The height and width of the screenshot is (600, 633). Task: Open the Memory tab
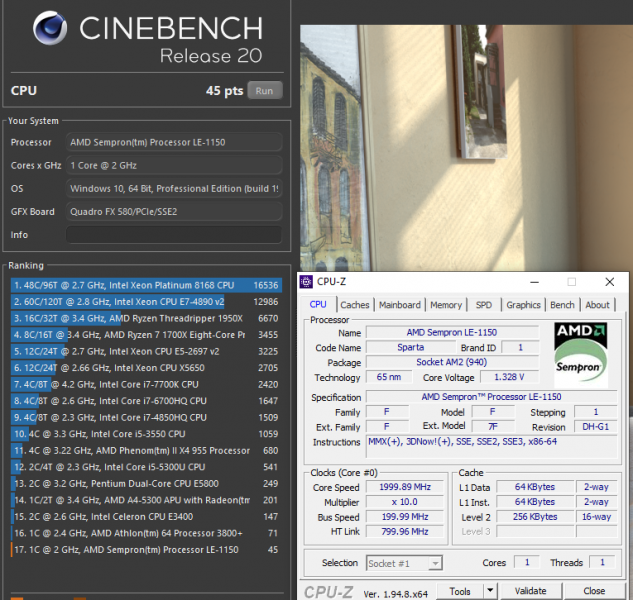(446, 305)
